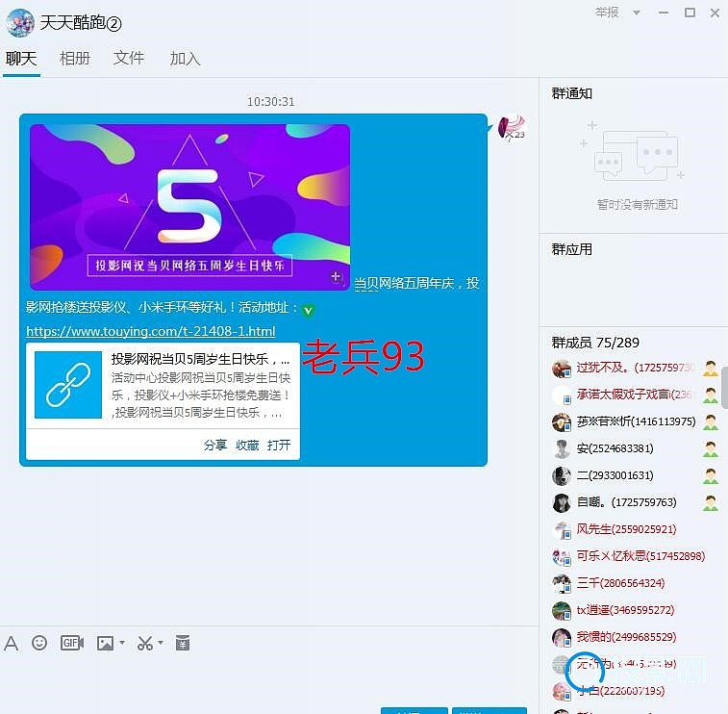
Task: Select member 安(2524683381) in the list
Action: pyautogui.click(x=615, y=448)
